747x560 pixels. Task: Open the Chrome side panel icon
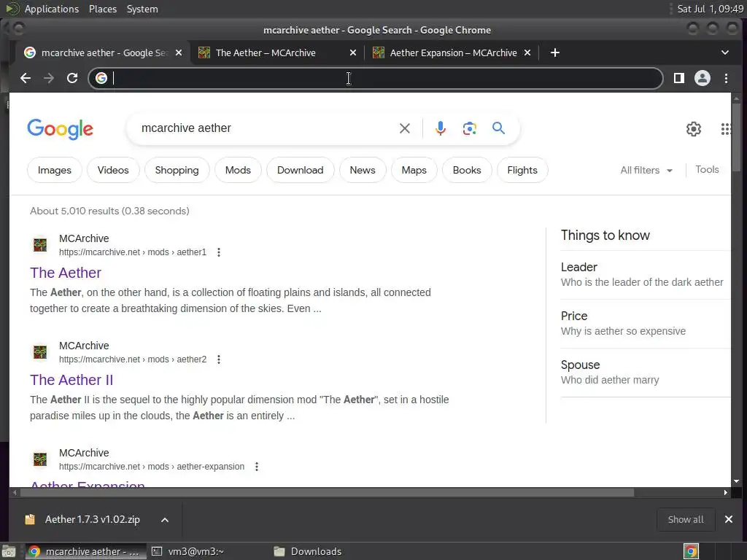679,78
